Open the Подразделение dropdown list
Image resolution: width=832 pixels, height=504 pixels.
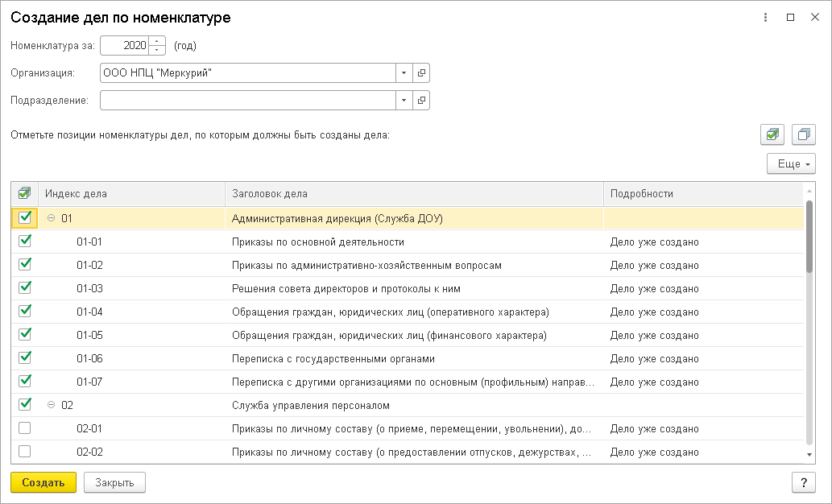click(x=404, y=100)
